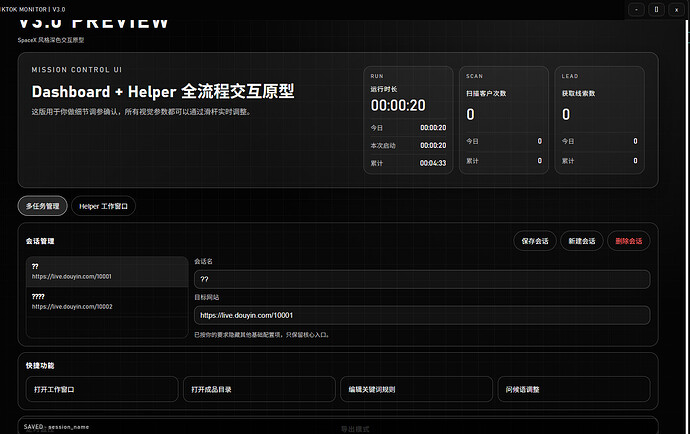Click the 扫描客户次数 label in SCAN card
Image resolution: width=690 pixels, height=434 pixels.
click(x=486, y=93)
